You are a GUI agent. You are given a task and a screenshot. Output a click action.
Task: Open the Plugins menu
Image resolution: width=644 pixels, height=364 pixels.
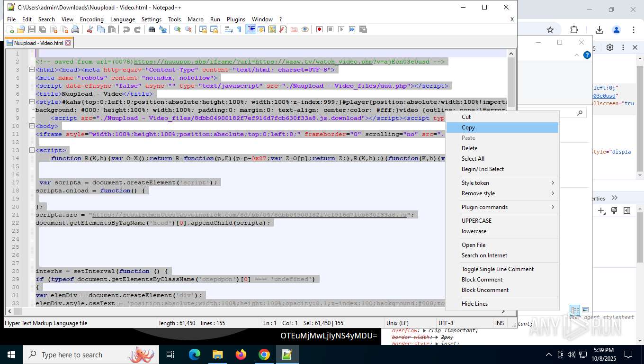click(x=236, y=19)
